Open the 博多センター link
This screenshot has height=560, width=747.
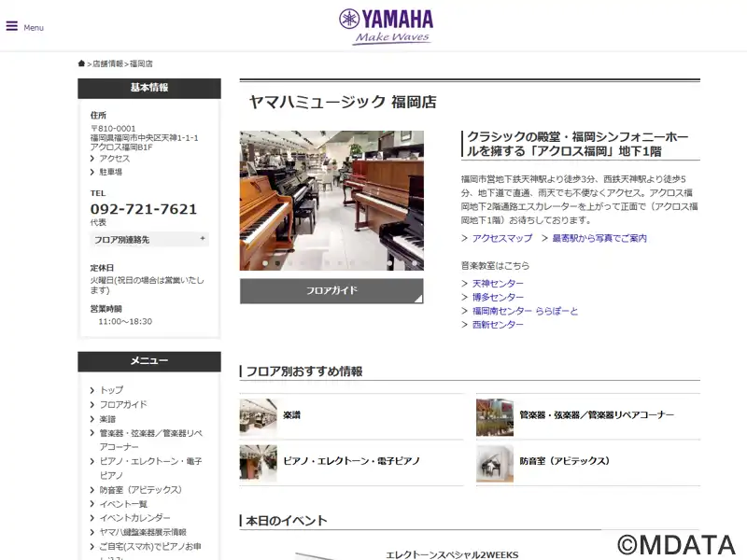pyautogui.click(x=498, y=297)
